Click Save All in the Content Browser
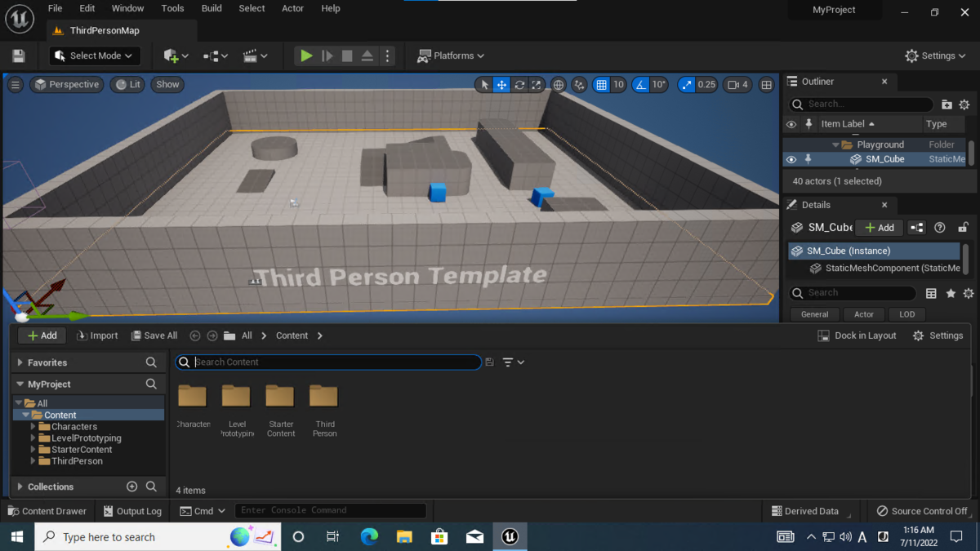 (x=154, y=335)
